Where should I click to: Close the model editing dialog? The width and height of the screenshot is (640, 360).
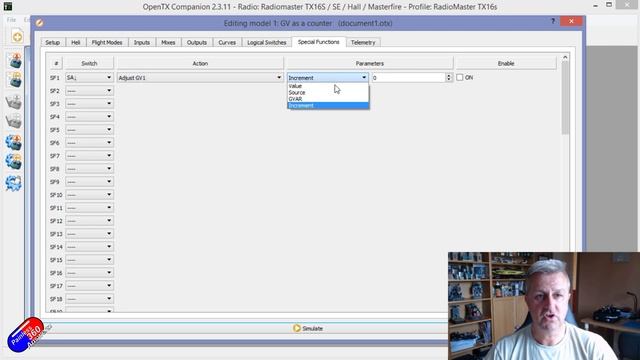click(x=571, y=21)
